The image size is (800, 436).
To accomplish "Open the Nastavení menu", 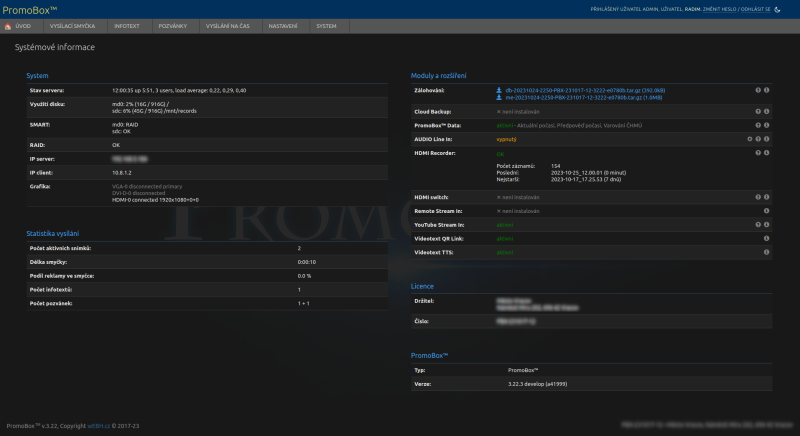I will tap(283, 26).
